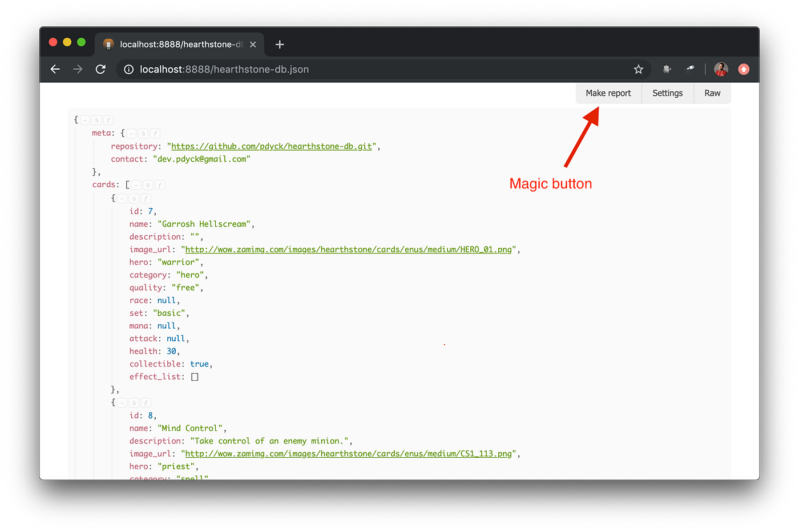Screen dimensions: 799x532
Task: Close the localhost:8888/hearthstone-db tab
Action: pyautogui.click(x=253, y=45)
